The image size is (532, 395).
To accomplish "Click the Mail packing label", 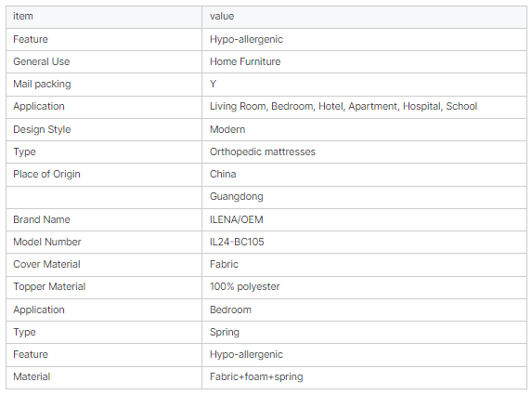I will click(x=42, y=84).
